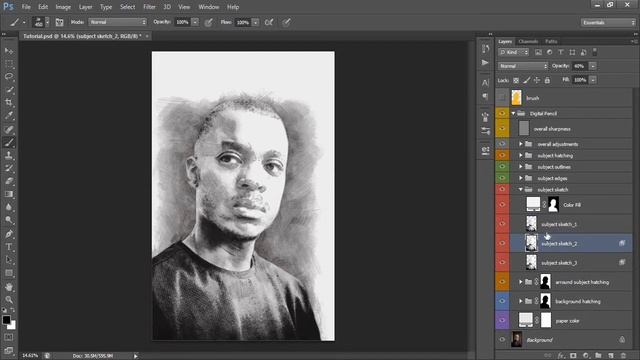This screenshot has height=360, width=640.
Task: Select the Horizontal Type tool
Action: 9,247
